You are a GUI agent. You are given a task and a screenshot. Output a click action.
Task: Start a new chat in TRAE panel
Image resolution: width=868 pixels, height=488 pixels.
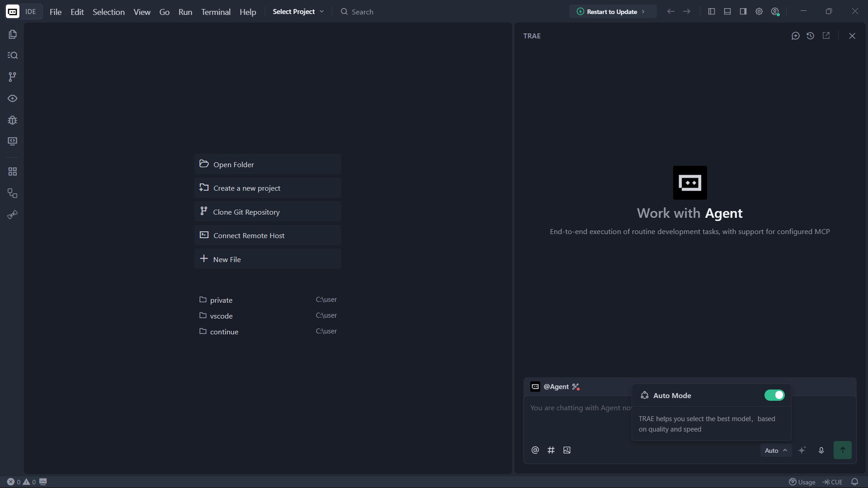coord(796,36)
